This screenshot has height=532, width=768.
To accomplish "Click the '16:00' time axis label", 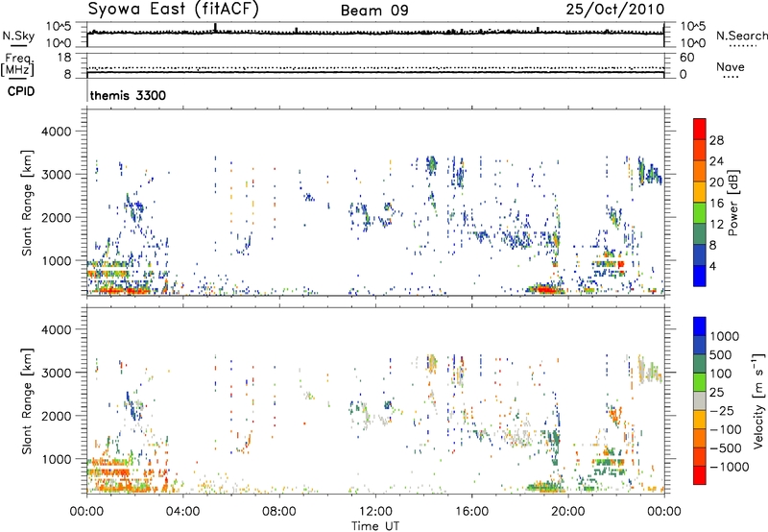I will (471, 512).
